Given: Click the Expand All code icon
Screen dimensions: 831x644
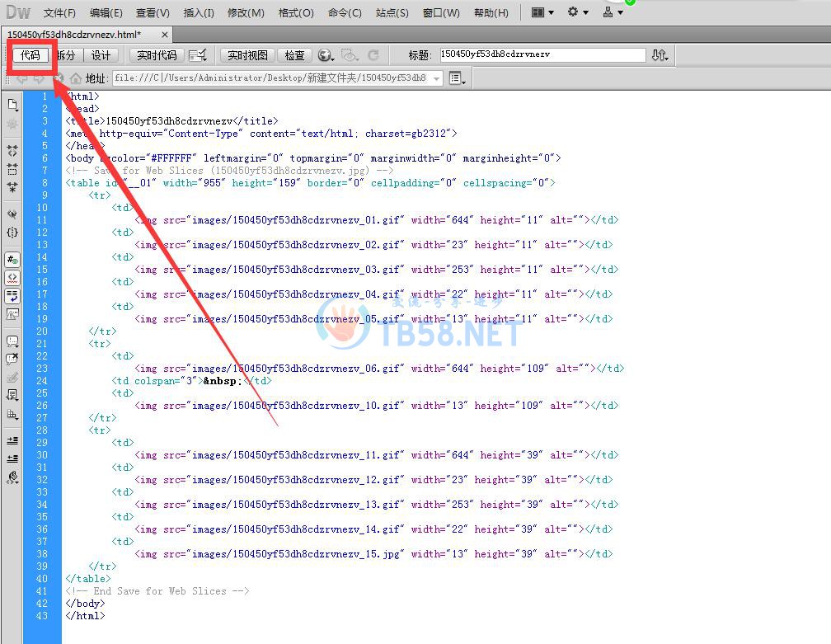Looking at the screenshot, I should pyautogui.click(x=12, y=187).
